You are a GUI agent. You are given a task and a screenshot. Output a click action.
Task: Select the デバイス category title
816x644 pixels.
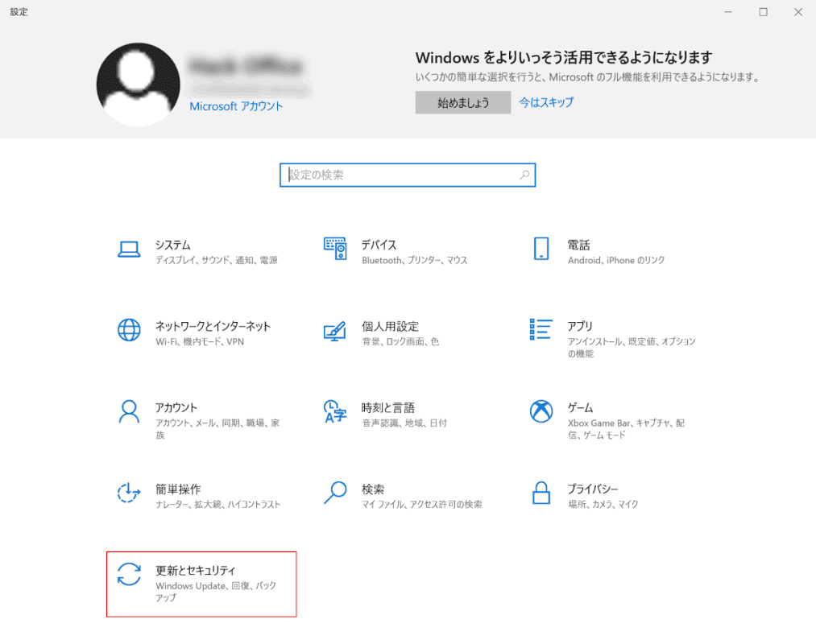(379, 245)
